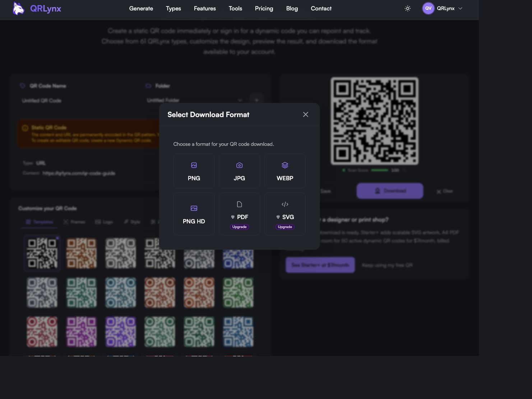Select the WEBP layers format option
The width and height of the screenshot is (532, 399).
point(285,171)
